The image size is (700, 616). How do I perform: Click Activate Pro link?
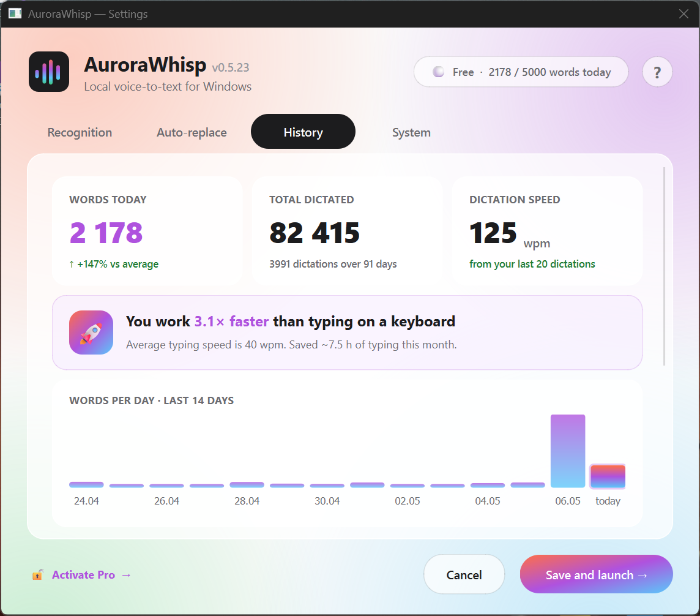point(91,575)
